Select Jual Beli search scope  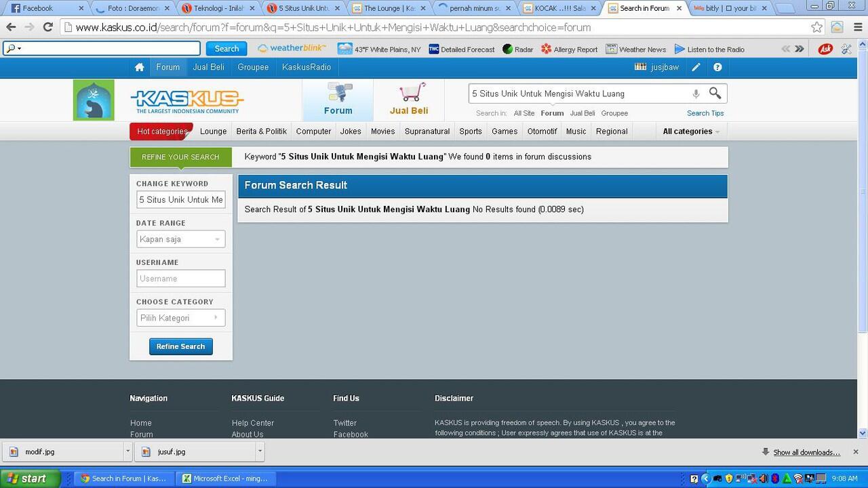pyautogui.click(x=583, y=113)
